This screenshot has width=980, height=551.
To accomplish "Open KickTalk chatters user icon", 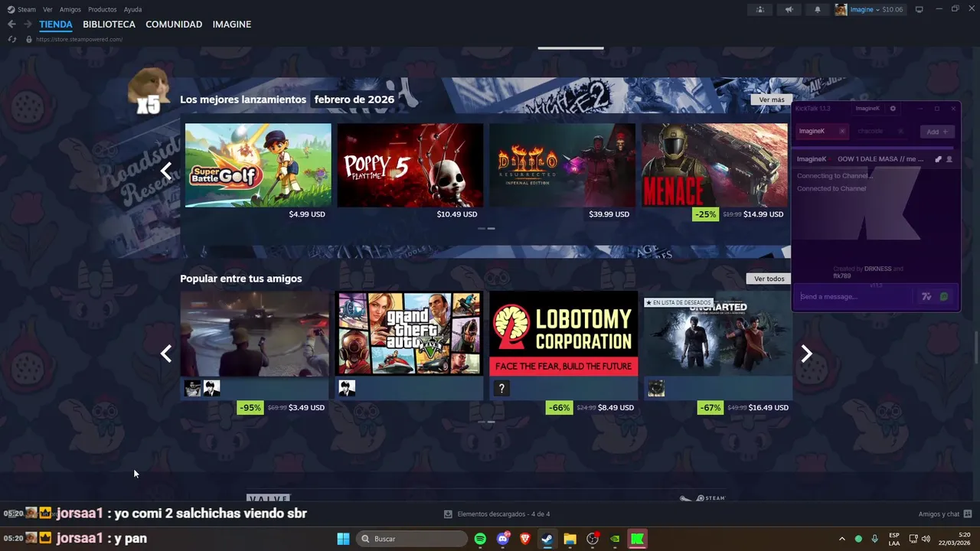I will [949, 159].
